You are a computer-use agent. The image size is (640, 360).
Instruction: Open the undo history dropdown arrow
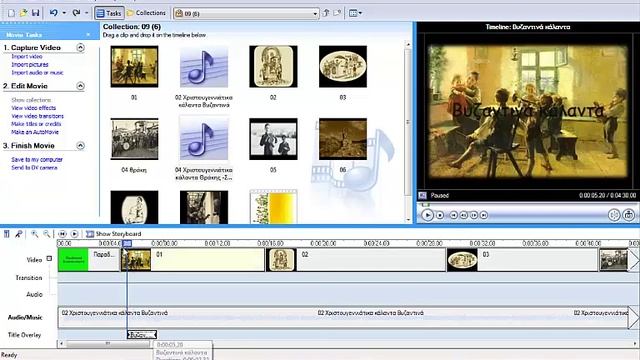(64, 13)
